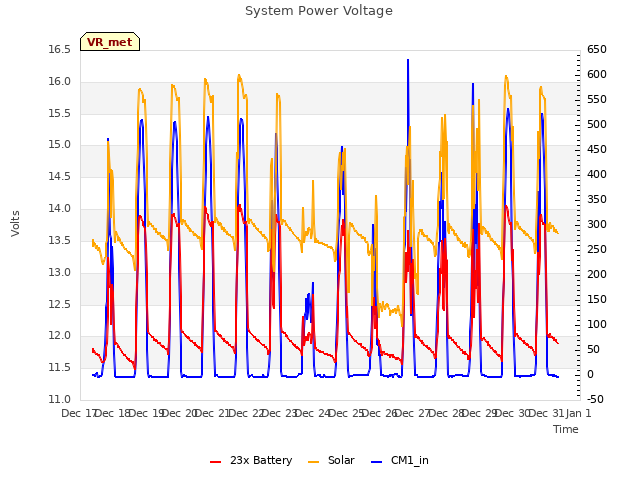The image size is (640, 480).
Task: Click the Volts y-axis label
Action: tap(16, 224)
